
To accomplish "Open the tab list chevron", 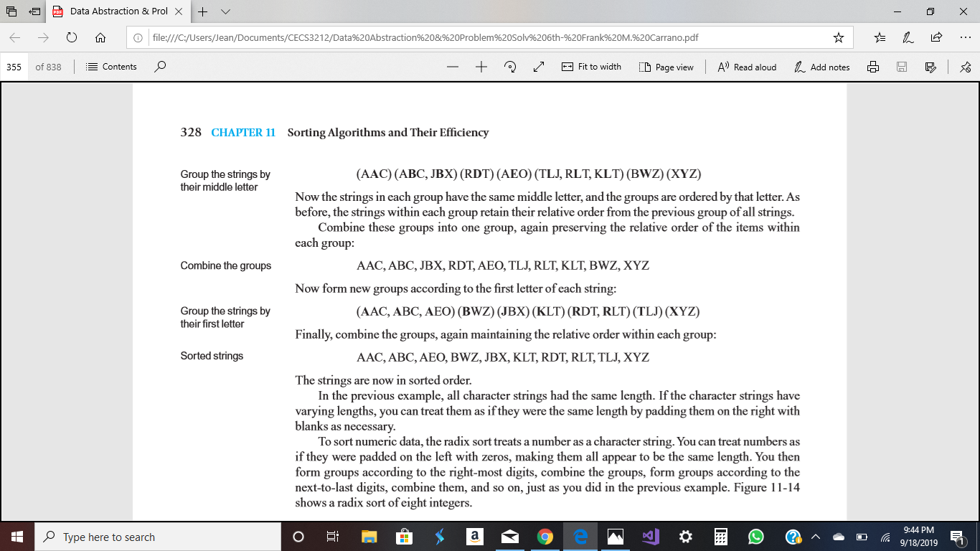I will (x=225, y=11).
